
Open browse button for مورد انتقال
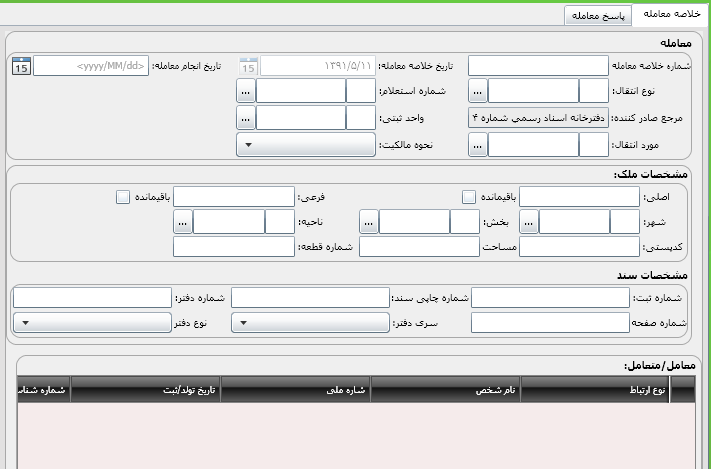(477, 145)
